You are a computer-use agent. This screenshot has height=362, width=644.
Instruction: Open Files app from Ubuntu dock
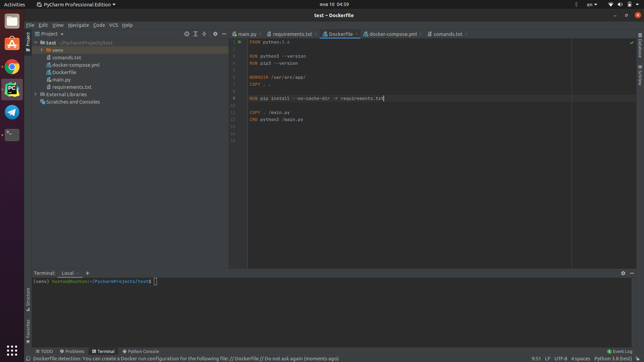(12, 21)
